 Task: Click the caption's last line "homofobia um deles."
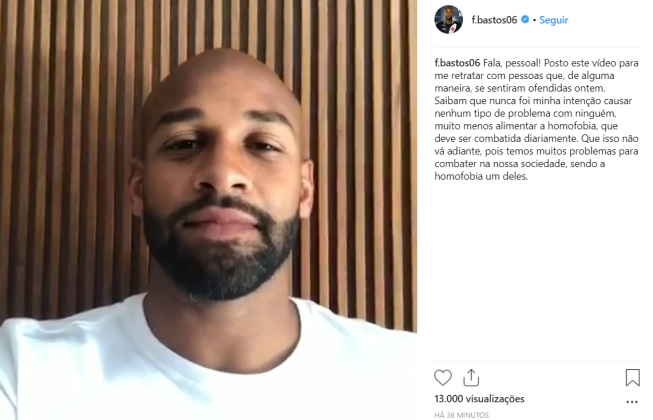point(481,176)
